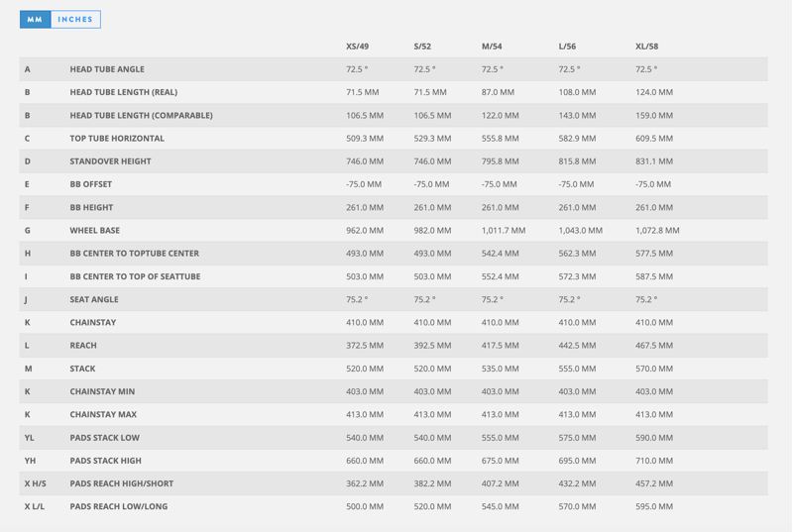Click the XS/49 size column header

(x=357, y=47)
